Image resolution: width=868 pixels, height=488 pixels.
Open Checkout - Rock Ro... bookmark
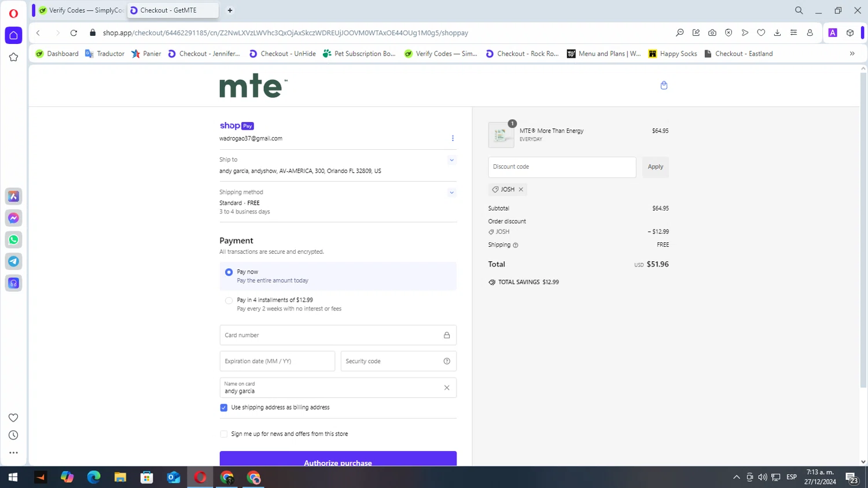click(x=523, y=54)
